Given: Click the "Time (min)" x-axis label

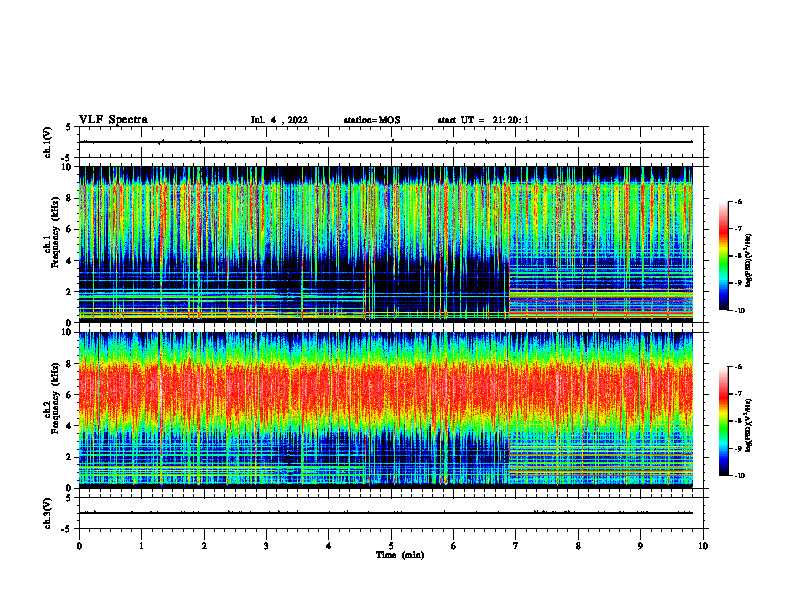Looking at the screenshot, I should (400, 555).
